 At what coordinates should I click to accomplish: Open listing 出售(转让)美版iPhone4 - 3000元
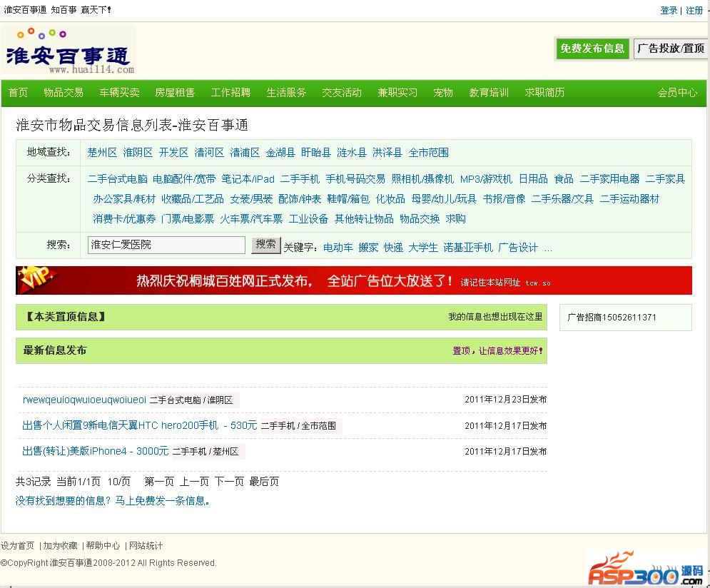[x=95, y=451]
